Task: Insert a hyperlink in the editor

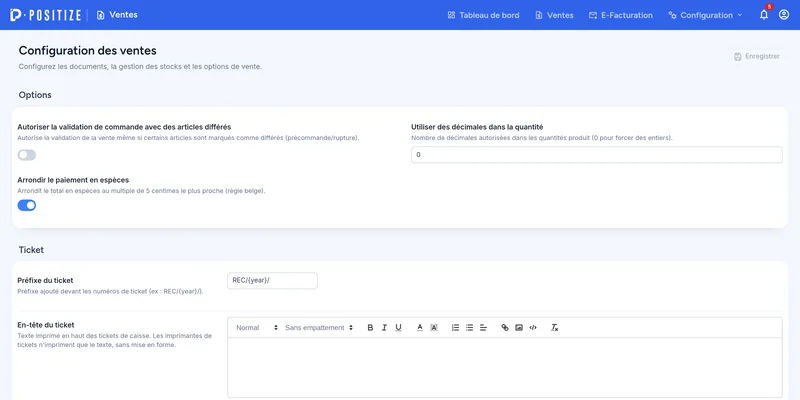Action: coord(505,328)
